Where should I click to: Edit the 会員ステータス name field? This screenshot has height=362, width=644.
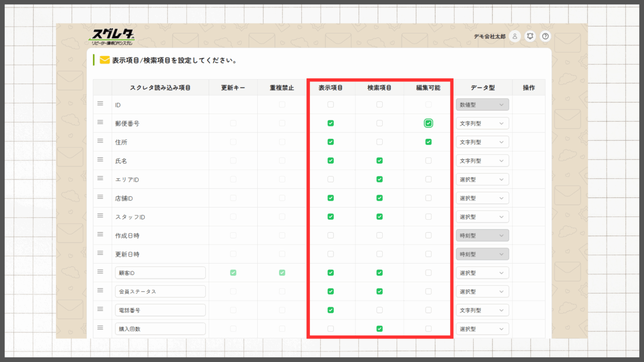pyautogui.click(x=160, y=292)
